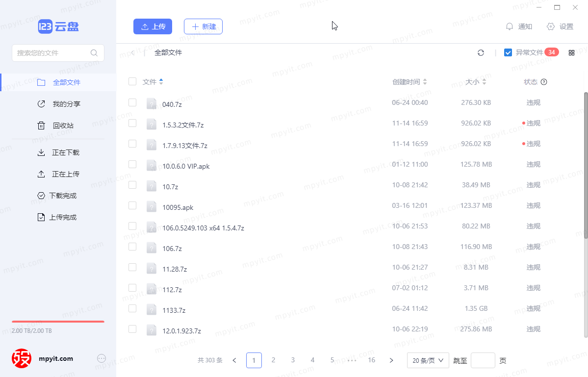Go to page 16

click(x=372, y=360)
